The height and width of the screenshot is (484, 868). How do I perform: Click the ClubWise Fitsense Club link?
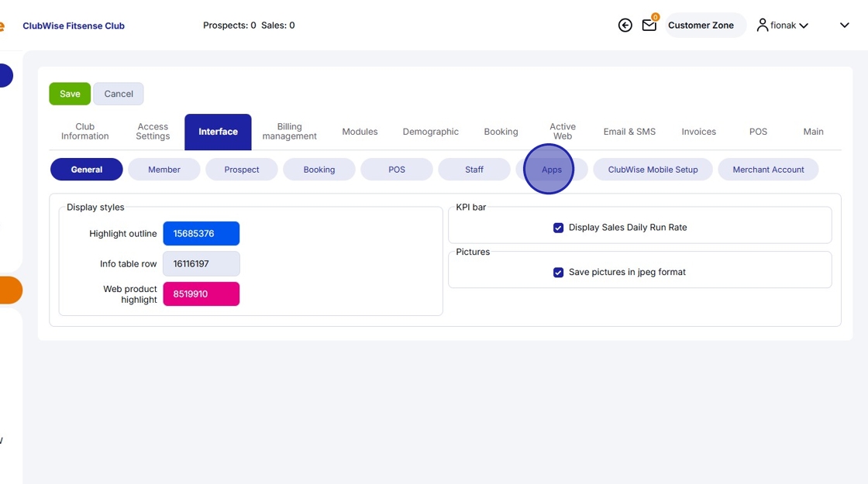74,26
